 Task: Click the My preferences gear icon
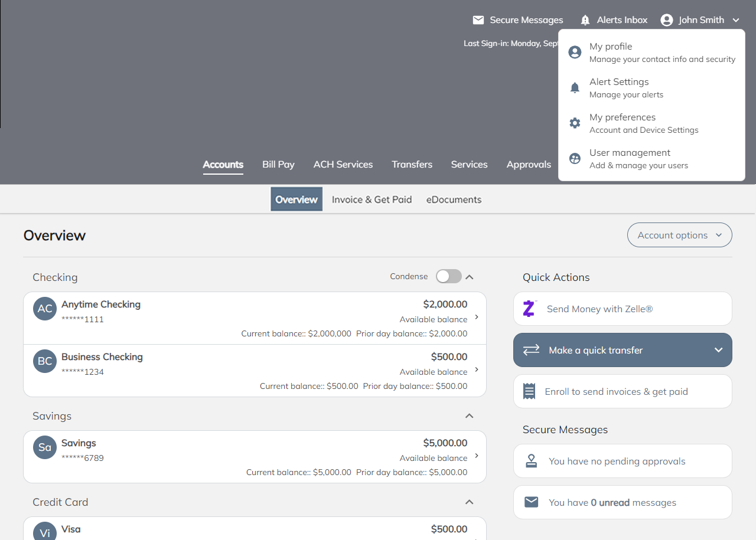point(575,123)
